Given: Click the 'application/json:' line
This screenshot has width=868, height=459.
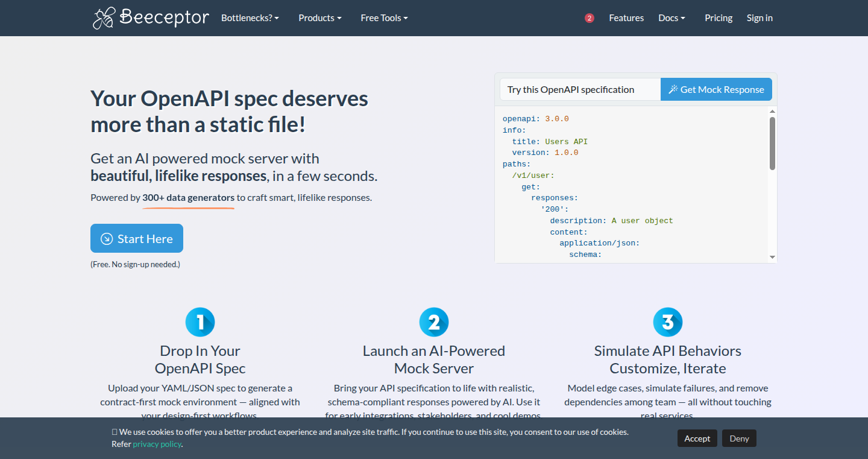Looking at the screenshot, I should [599, 243].
